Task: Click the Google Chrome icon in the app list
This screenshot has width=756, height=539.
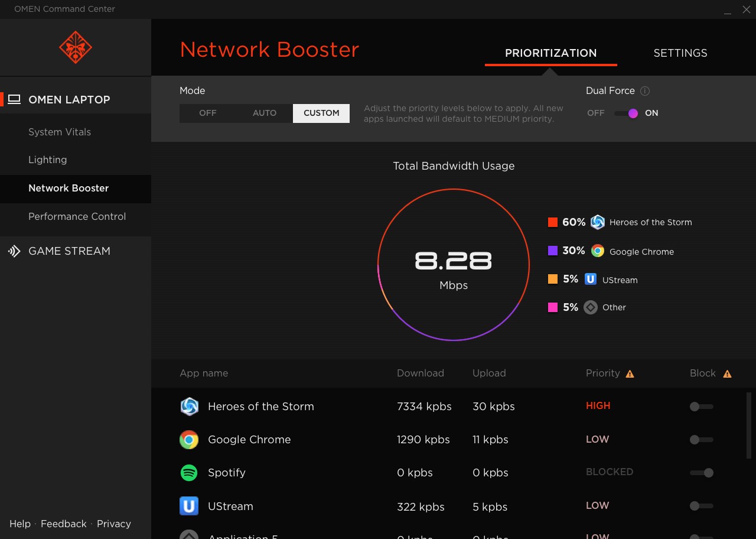Action: [x=189, y=440]
